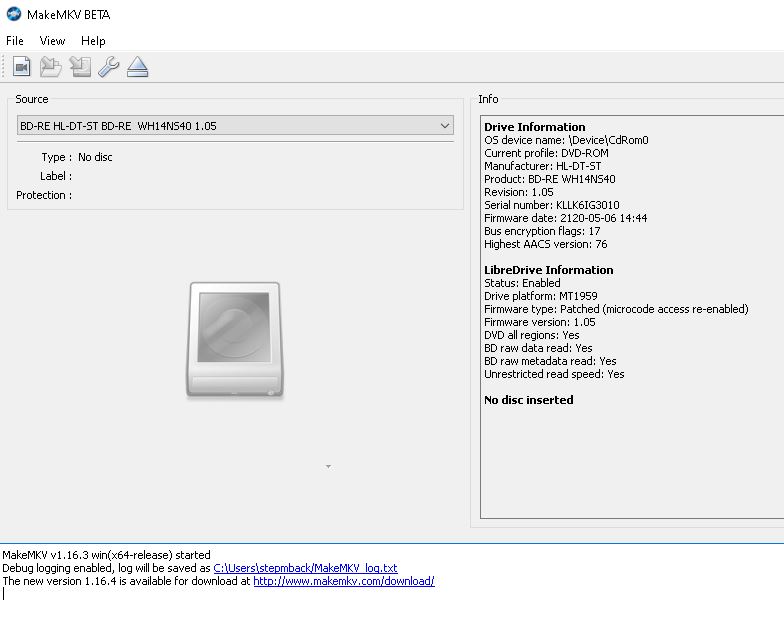
Task: Click the 'Label :' field label
Action: [56, 176]
